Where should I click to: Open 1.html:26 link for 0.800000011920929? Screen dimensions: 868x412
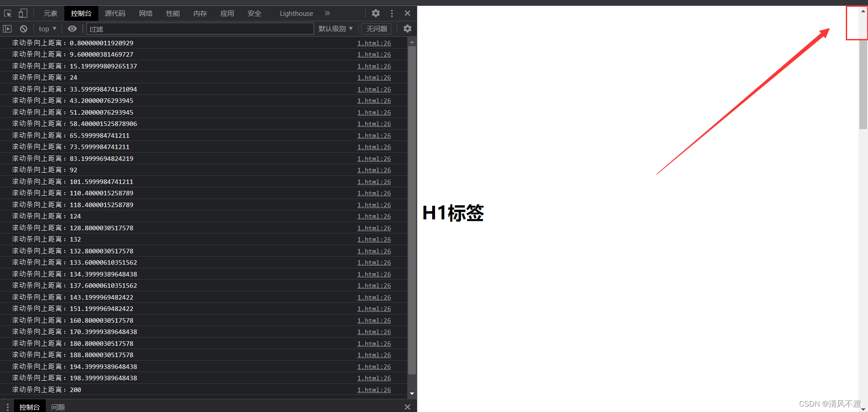click(x=374, y=43)
